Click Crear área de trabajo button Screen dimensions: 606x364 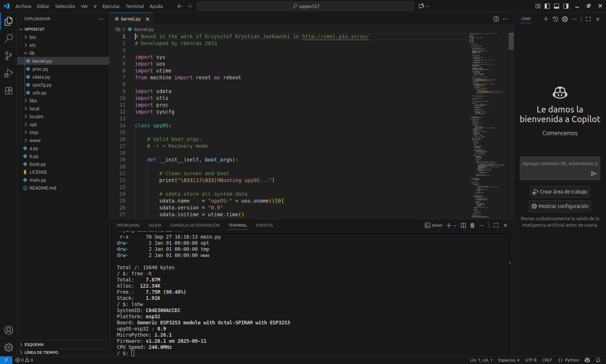pos(560,192)
